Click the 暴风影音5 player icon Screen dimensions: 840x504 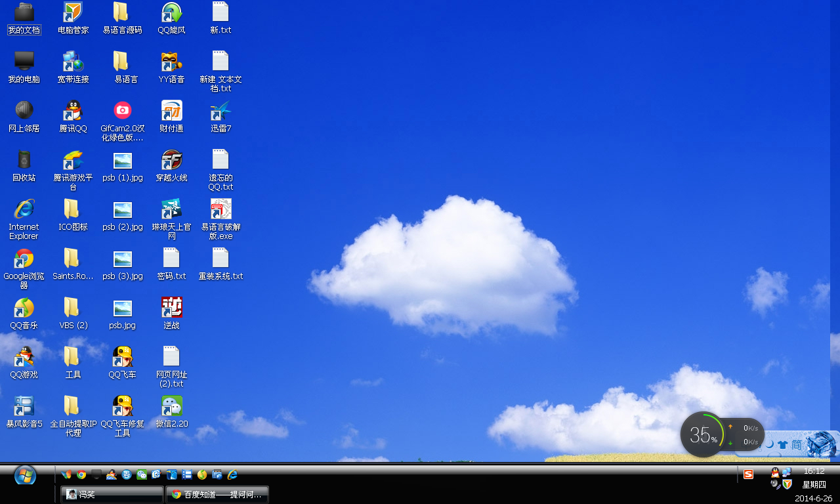(x=24, y=406)
